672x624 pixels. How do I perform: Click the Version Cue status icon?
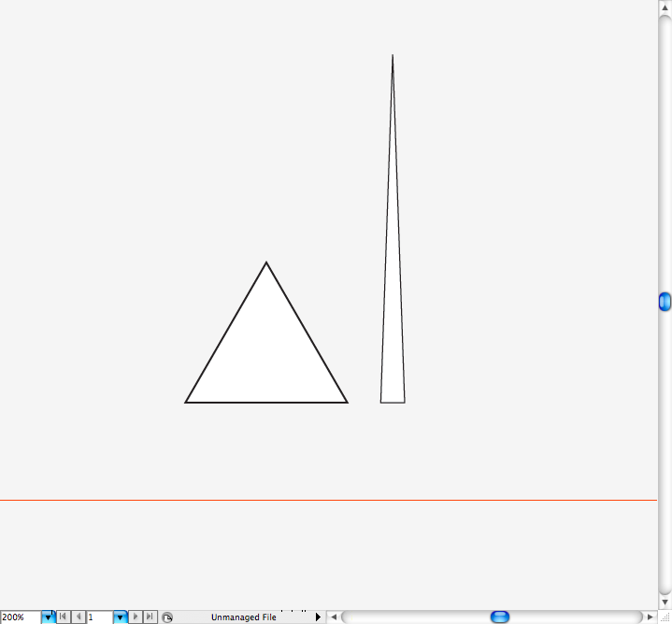click(x=167, y=617)
